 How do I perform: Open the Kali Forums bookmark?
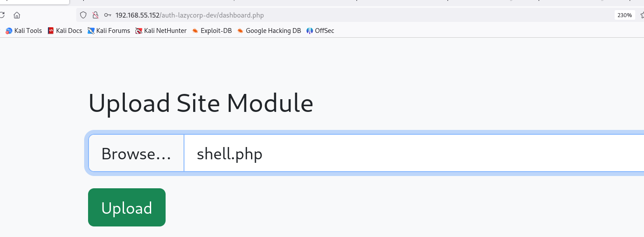pyautogui.click(x=109, y=31)
